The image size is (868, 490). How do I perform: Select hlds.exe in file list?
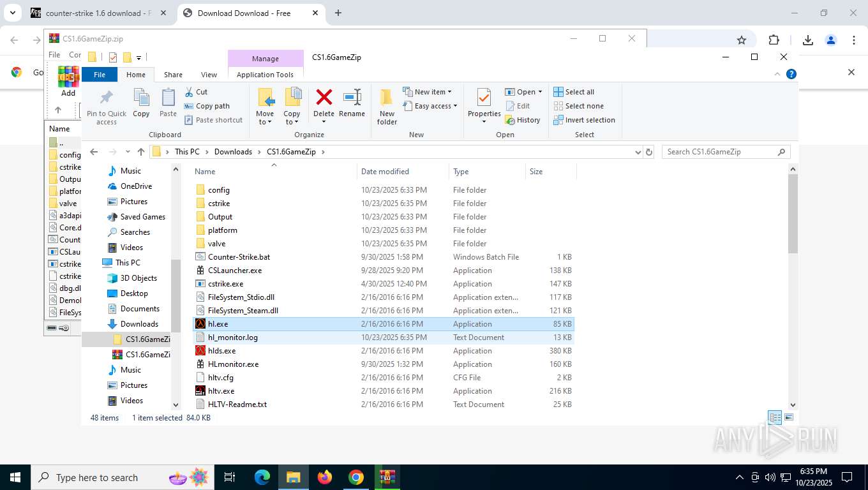[384, 351]
